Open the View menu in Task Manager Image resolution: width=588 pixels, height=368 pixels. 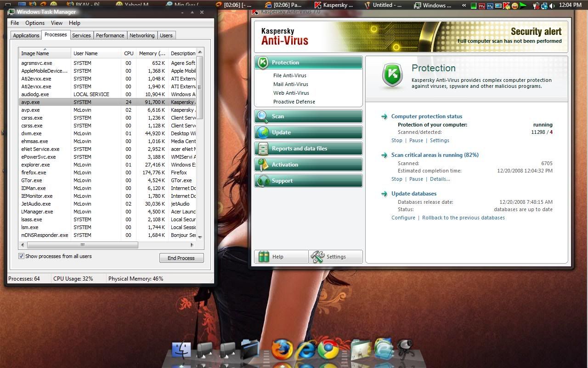coord(57,23)
